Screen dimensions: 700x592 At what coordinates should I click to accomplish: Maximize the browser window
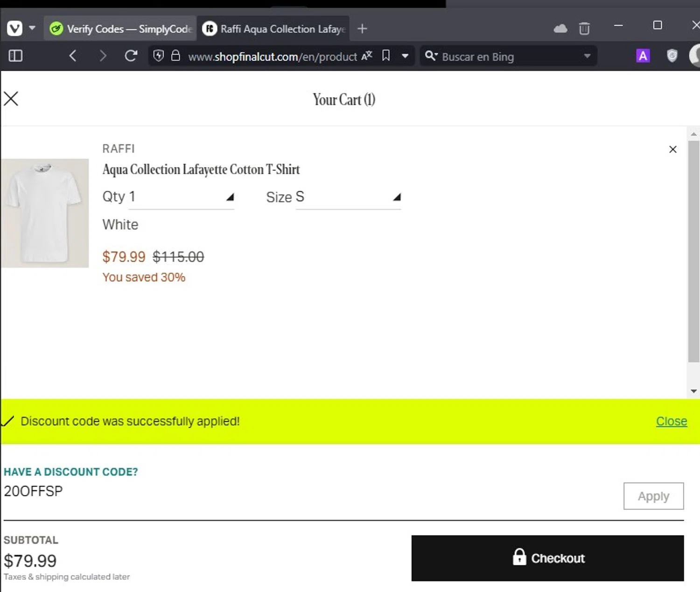point(658,25)
